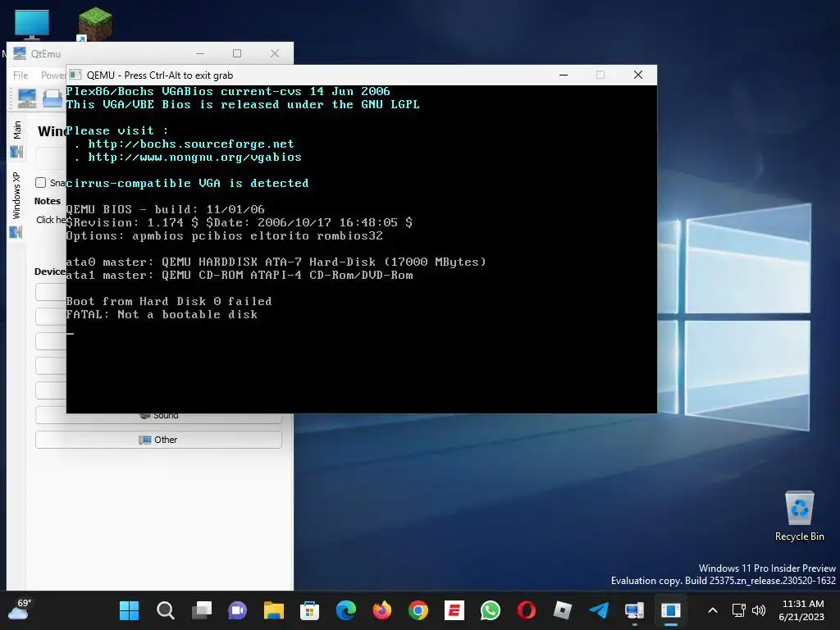Launch Opera browser from the taskbar

(x=526, y=610)
